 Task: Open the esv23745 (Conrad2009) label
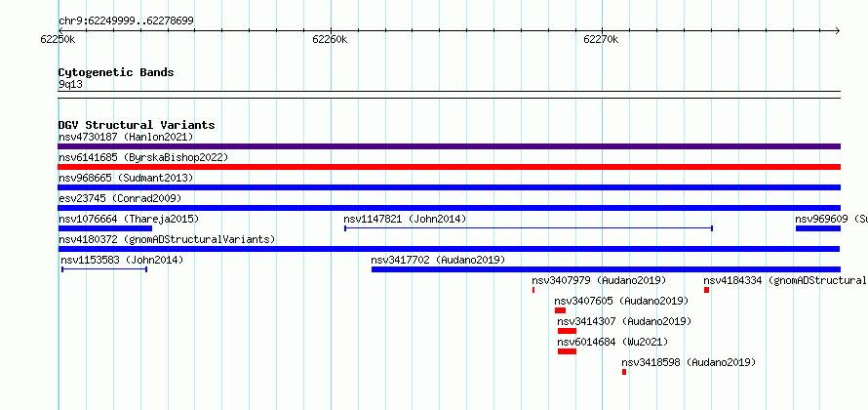[x=120, y=198]
